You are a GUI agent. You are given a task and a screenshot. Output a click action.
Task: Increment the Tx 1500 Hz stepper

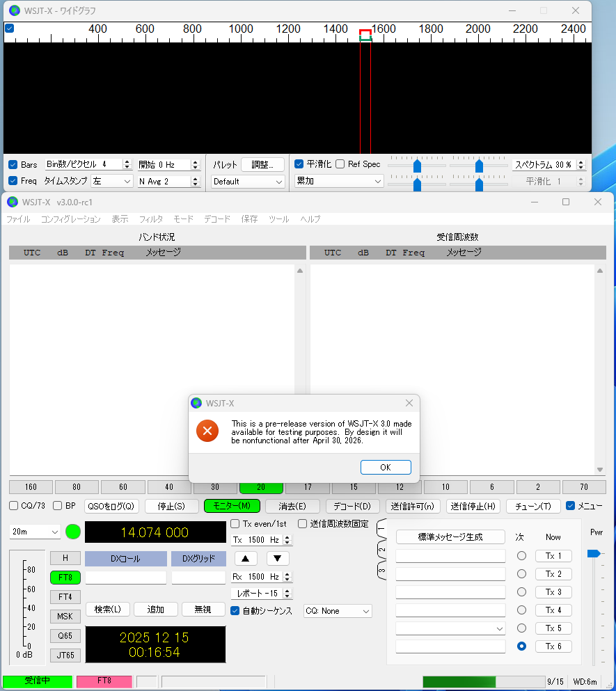[x=287, y=537]
